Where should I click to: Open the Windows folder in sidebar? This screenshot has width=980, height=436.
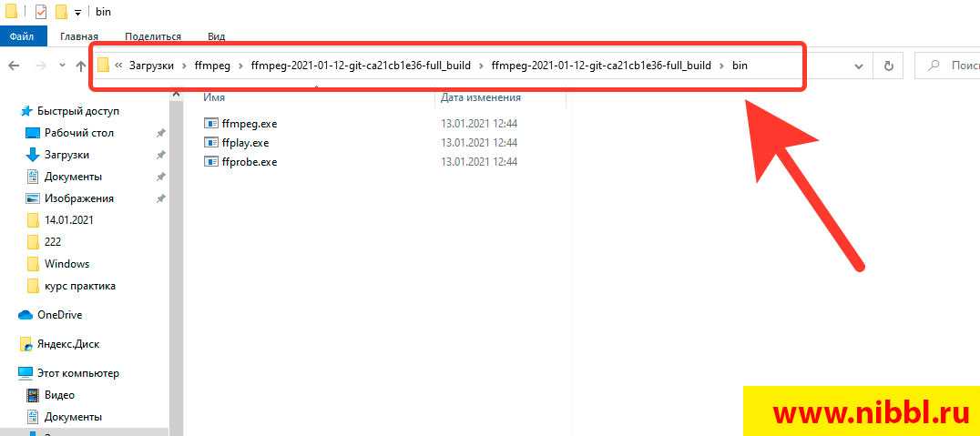[66, 264]
